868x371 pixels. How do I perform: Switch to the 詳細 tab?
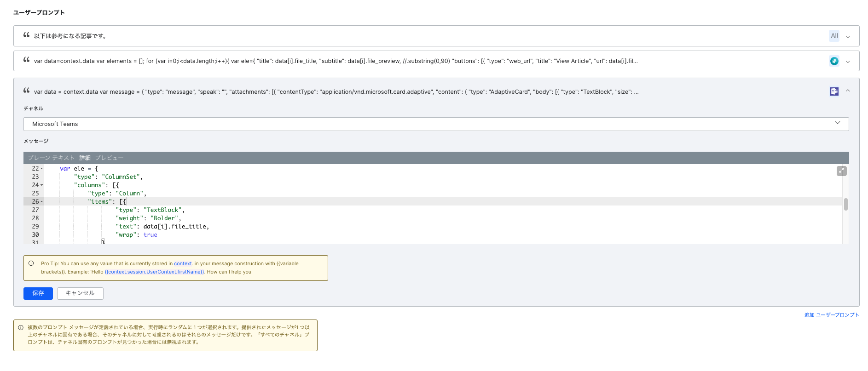(x=85, y=158)
